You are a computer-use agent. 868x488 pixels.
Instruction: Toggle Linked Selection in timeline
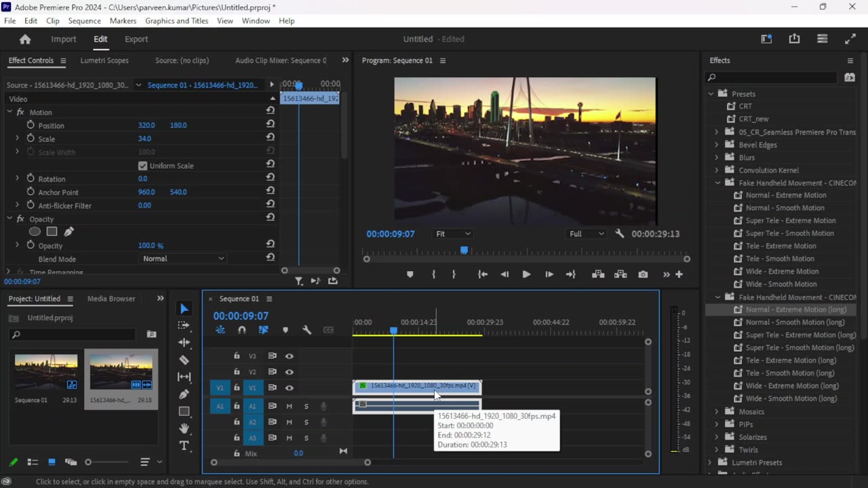(x=263, y=330)
